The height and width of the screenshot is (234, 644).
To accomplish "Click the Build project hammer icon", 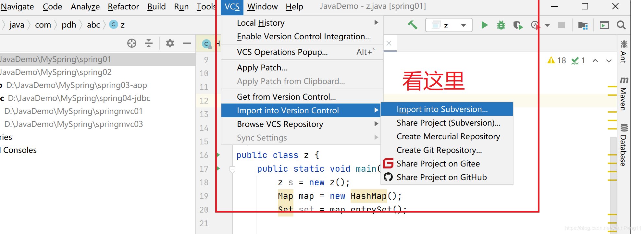I will click(413, 25).
